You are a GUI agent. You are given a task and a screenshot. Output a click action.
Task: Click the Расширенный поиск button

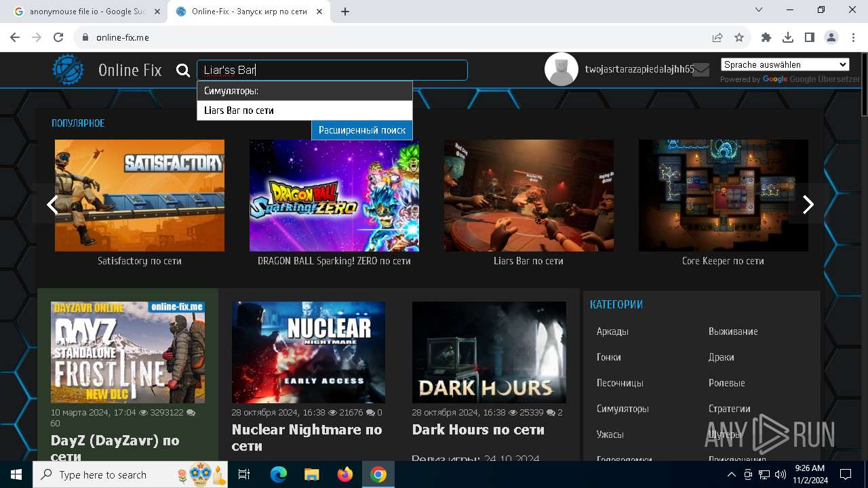tap(362, 130)
